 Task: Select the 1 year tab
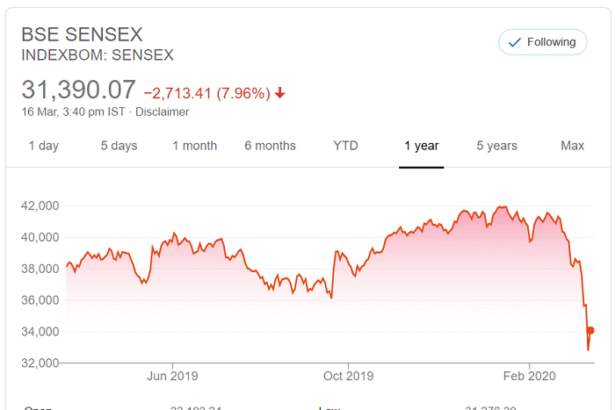(421, 146)
